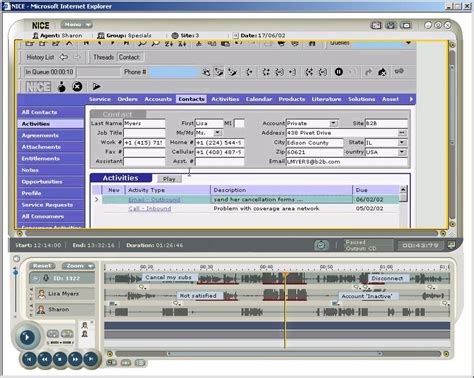
Task: Click the black circled X icon beside NICE logo
Action: coord(77,87)
